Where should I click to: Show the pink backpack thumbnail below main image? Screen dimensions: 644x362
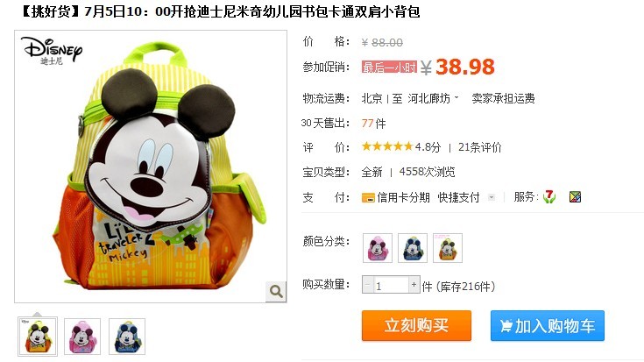pos(82,337)
